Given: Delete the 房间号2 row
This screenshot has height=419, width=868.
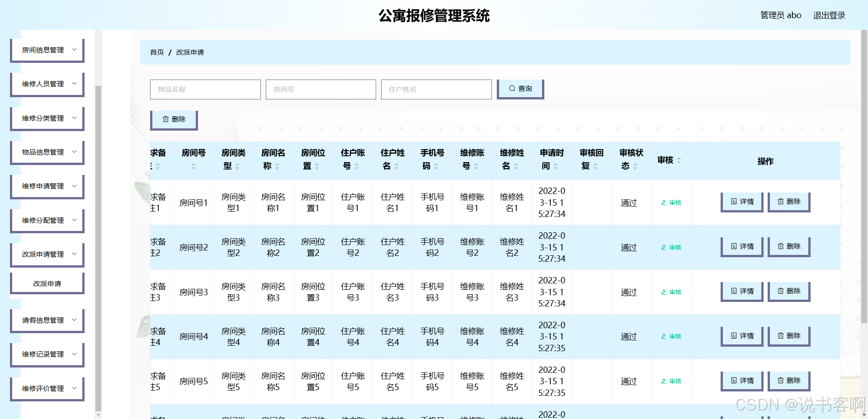Looking at the screenshot, I should point(789,247).
